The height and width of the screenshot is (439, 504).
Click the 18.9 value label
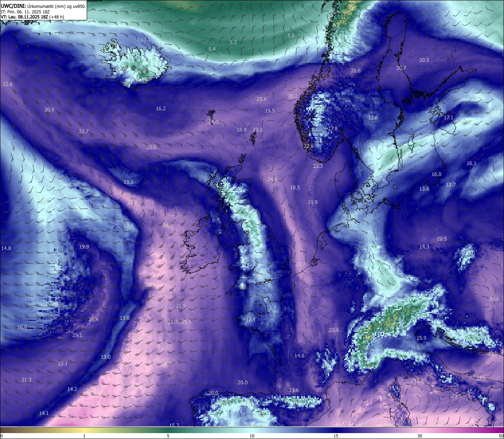241,130
